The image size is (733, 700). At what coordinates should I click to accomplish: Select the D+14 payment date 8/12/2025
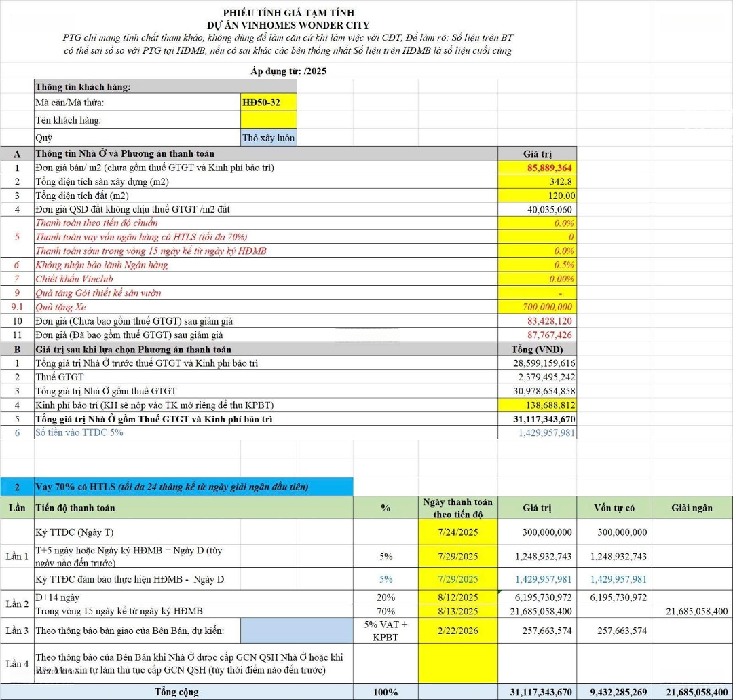pos(459,597)
